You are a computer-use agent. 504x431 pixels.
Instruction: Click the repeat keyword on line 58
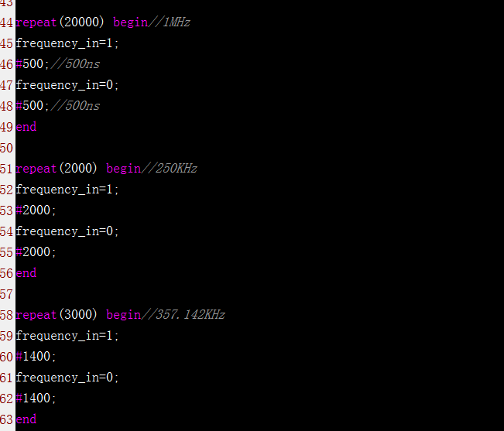point(36,315)
